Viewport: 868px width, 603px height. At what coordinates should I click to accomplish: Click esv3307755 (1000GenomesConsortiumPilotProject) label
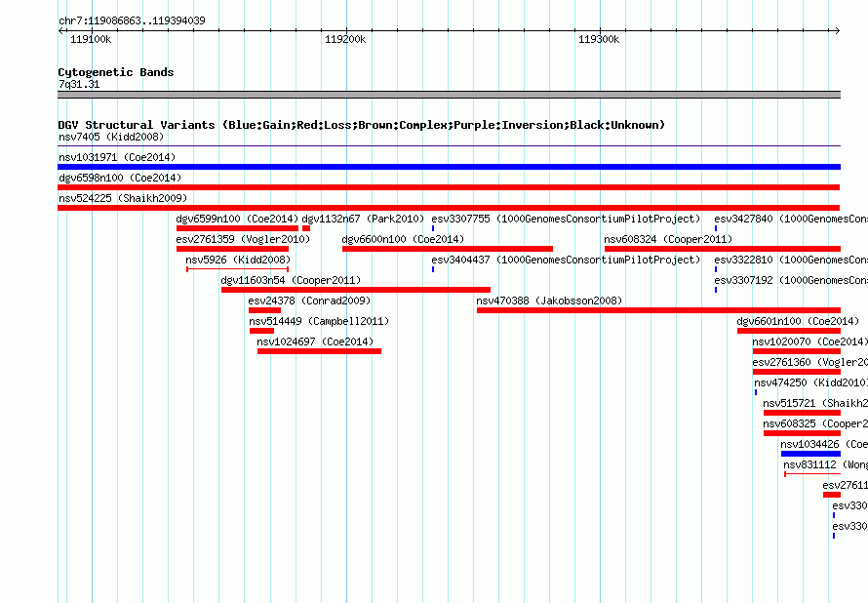[x=566, y=219]
